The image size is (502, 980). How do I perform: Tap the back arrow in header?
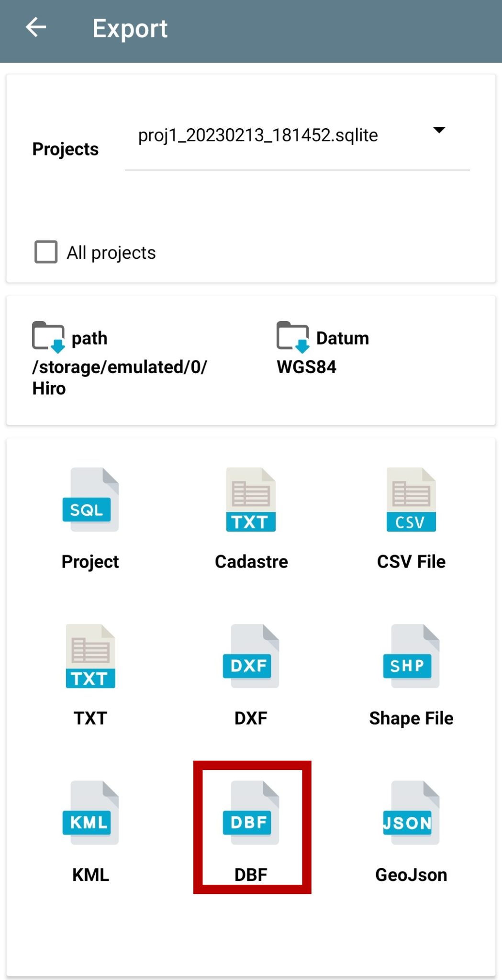point(36,28)
